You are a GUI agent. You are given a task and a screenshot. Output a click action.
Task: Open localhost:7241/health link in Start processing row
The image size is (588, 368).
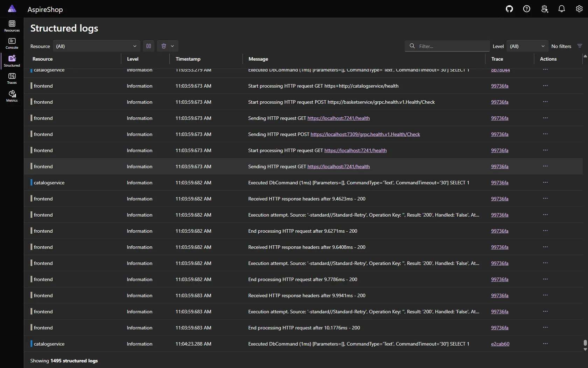click(x=355, y=150)
